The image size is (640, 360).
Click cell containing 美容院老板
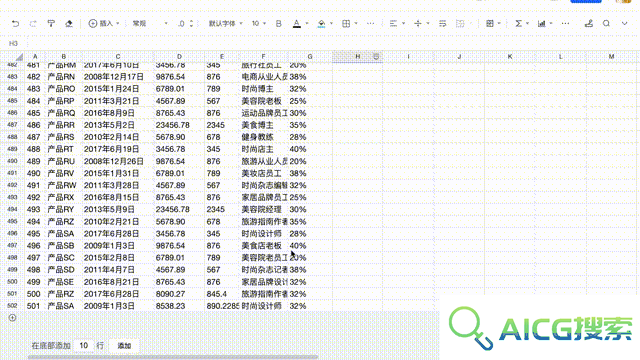click(x=263, y=101)
